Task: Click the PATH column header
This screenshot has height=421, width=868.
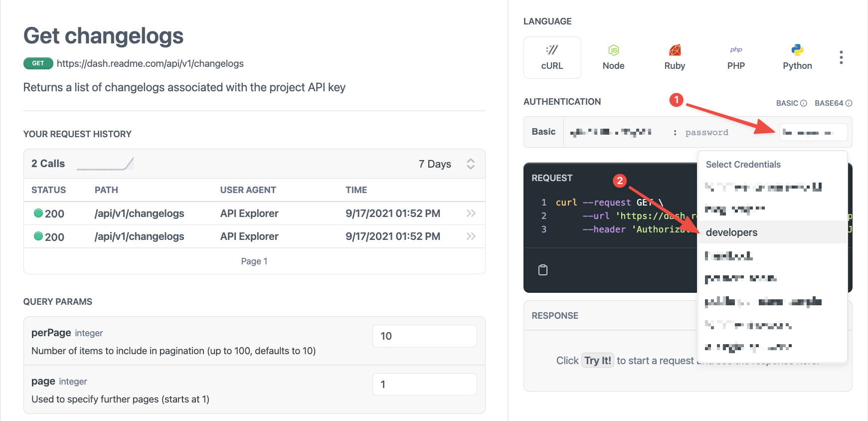Action: (106, 190)
